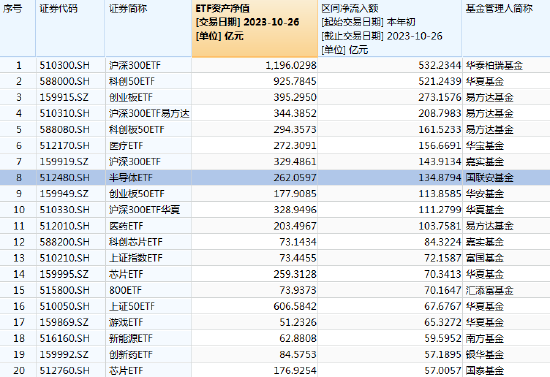Click name 半导体ETF
The height and width of the screenshot is (377, 550).
click(130, 178)
